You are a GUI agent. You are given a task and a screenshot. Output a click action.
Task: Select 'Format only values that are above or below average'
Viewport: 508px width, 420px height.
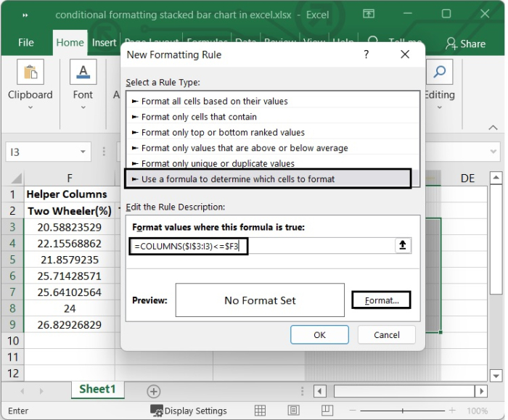[273, 148]
